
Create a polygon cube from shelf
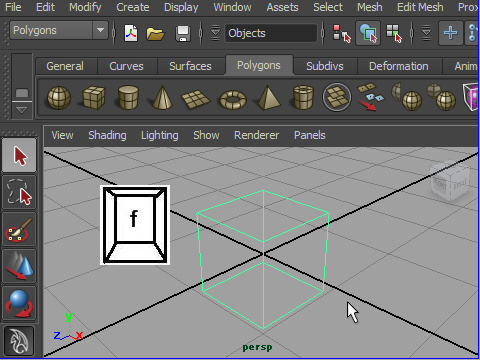pyautogui.click(x=94, y=98)
